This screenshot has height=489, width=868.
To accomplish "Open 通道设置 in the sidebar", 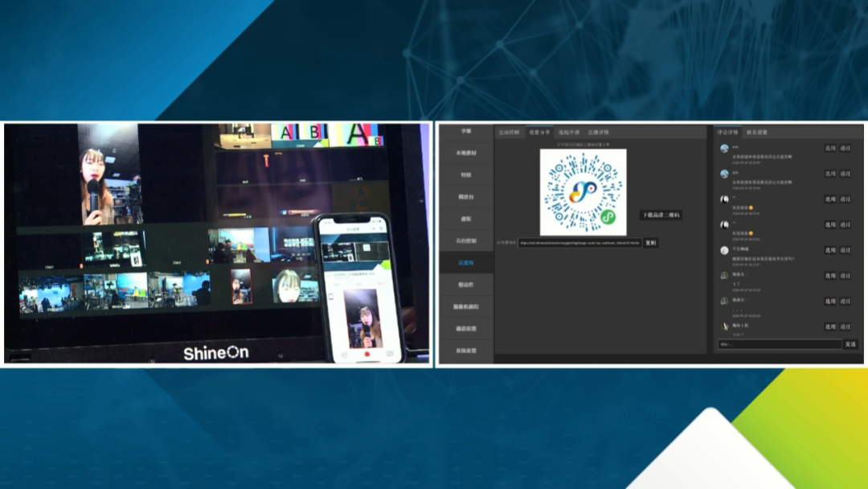I will [466, 329].
